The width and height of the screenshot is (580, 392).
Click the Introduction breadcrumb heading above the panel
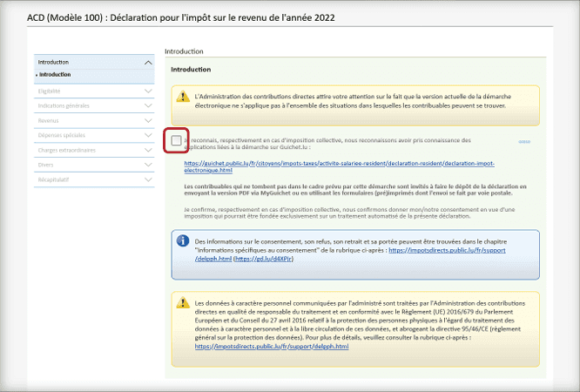pyautogui.click(x=184, y=51)
